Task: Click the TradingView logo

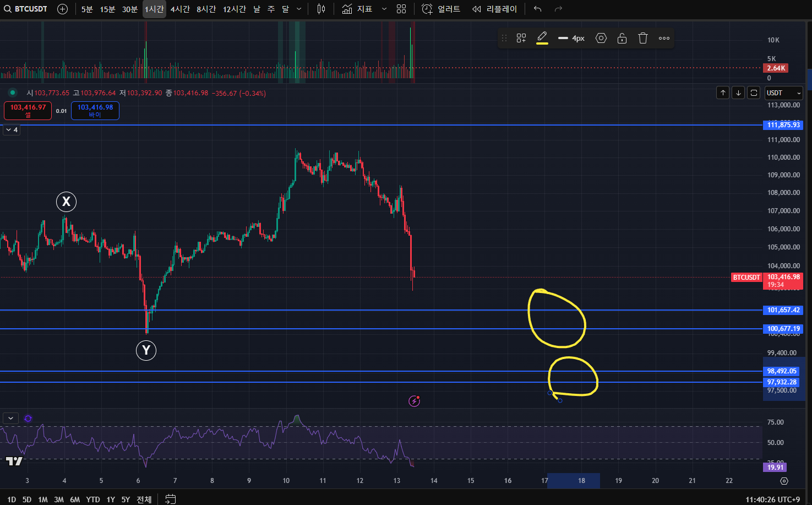Action: 14,461
